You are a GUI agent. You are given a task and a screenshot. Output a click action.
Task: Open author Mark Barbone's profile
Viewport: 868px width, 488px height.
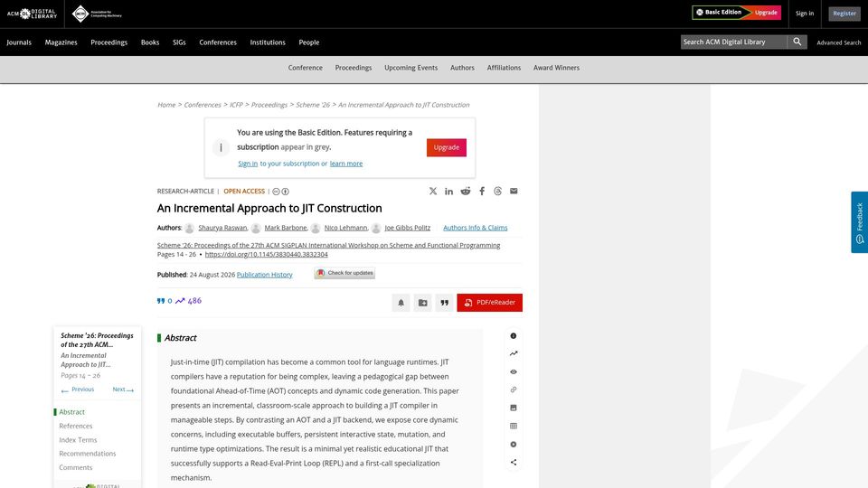point(285,228)
